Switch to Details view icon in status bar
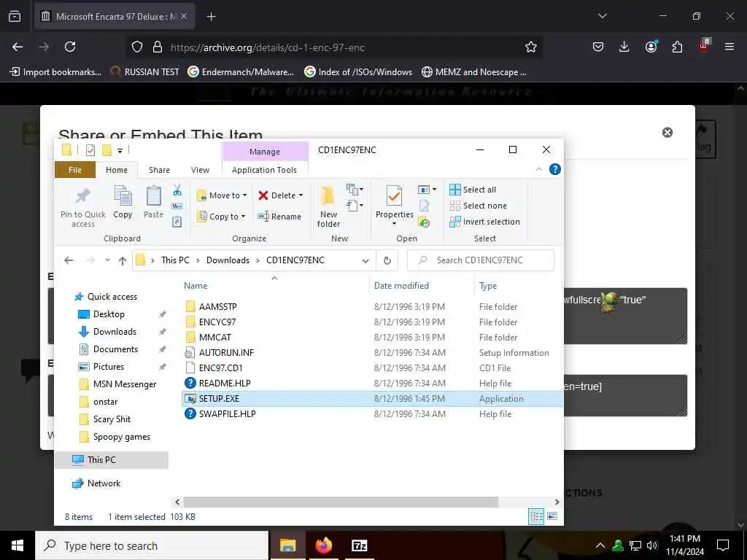The width and height of the screenshot is (747, 560). [536, 516]
